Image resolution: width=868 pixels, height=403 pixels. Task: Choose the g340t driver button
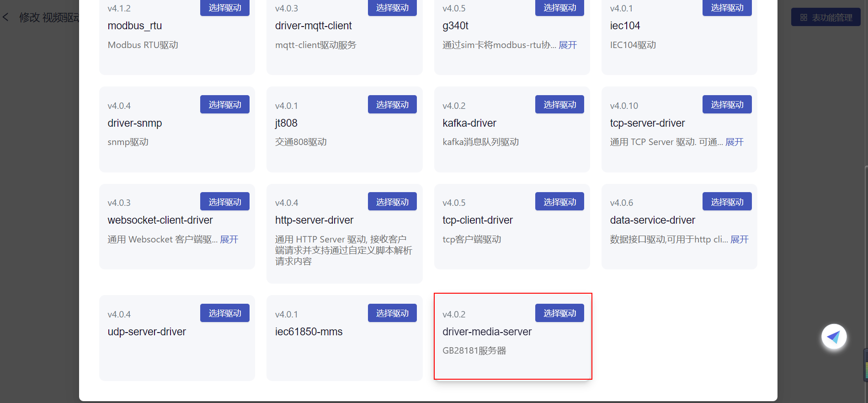[559, 8]
